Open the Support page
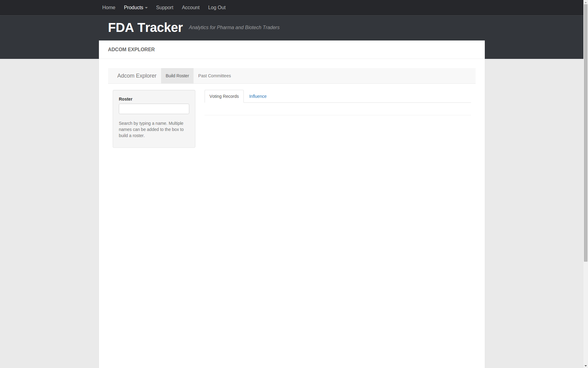Viewport: 588px width, 368px height. tap(164, 8)
